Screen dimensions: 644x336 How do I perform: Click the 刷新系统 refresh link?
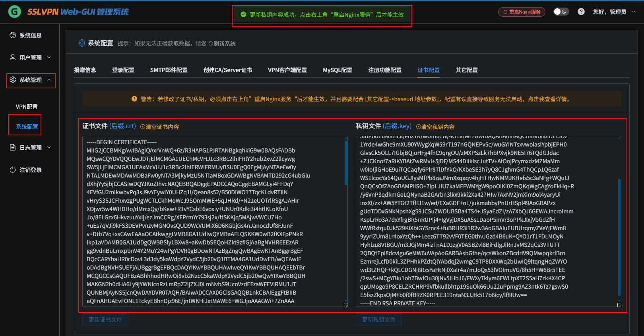pyautogui.click(x=222, y=43)
